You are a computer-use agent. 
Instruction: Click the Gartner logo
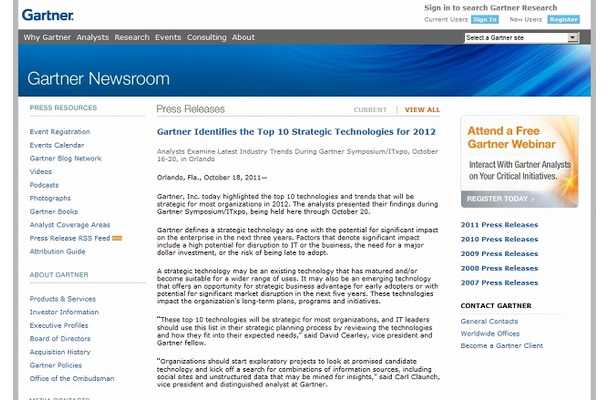pos(47,15)
